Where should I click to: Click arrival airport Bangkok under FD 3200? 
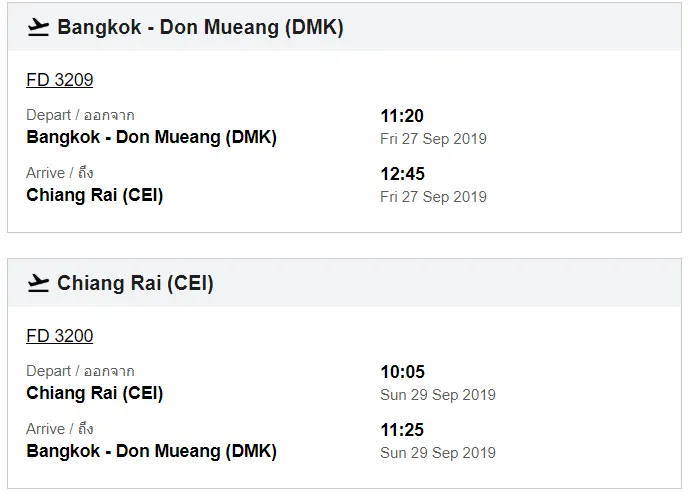(151, 451)
